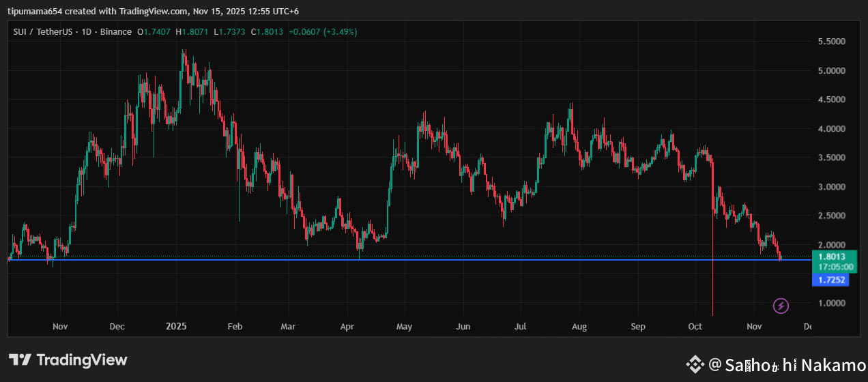Image resolution: width=868 pixels, height=382 pixels.
Task: Click the 5.5000 price axis label
Action: click(832, 42)
